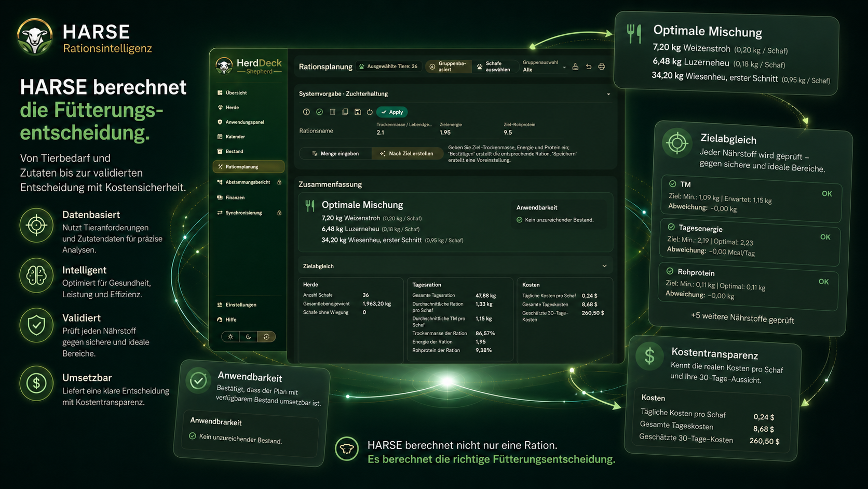Click the Apply button
This screenshot has width=868, height=489.
(392, 112)
